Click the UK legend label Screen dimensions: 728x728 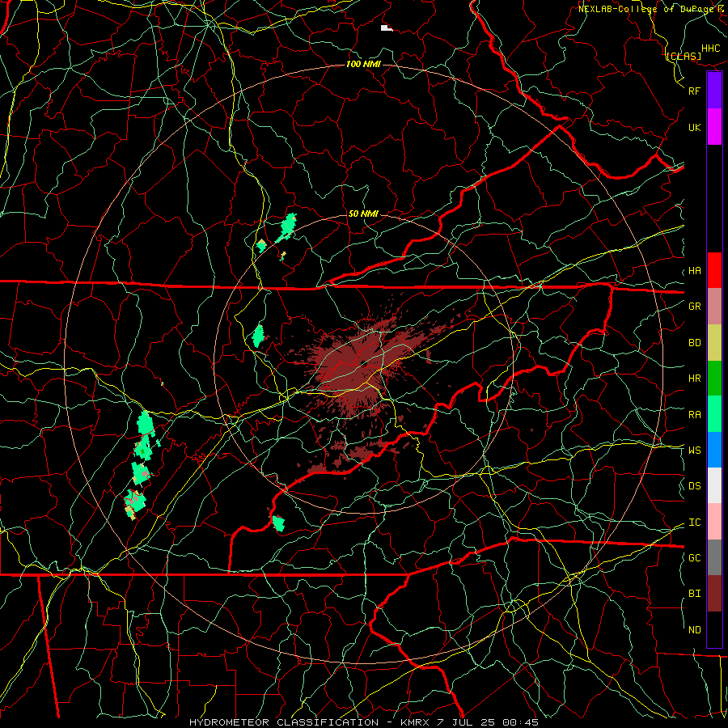click(x=695, y=127)
